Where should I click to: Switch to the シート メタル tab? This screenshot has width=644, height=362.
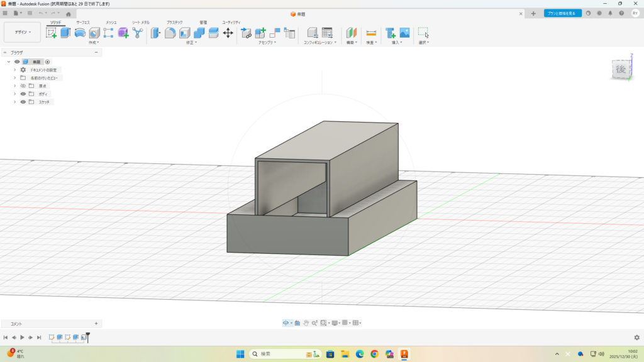[140, 22]
